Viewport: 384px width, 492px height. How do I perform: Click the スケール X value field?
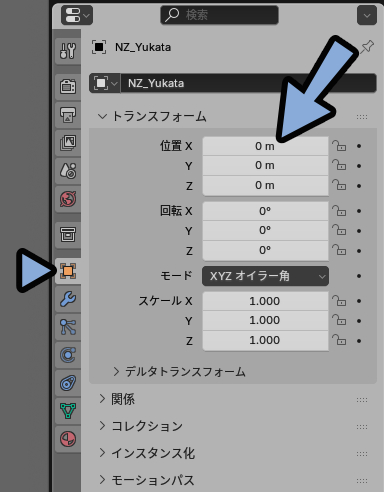click(x=265, y=301)
